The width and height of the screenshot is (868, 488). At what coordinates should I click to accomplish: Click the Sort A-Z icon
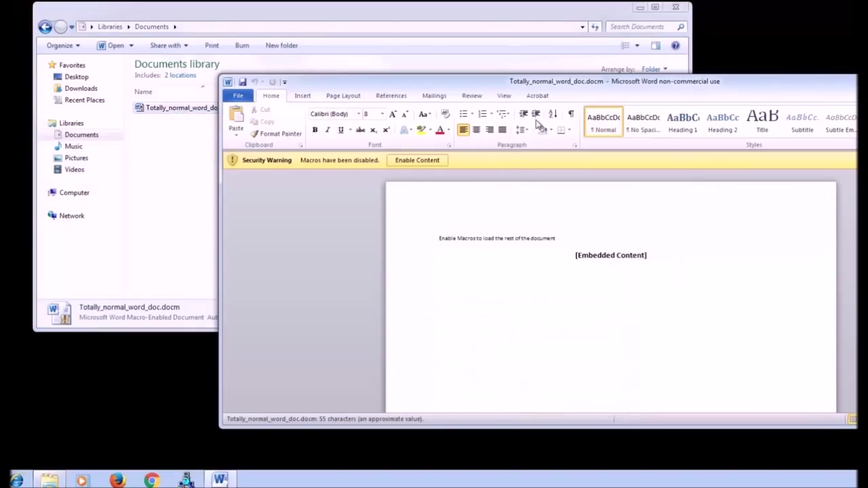(x=553, y=114)
